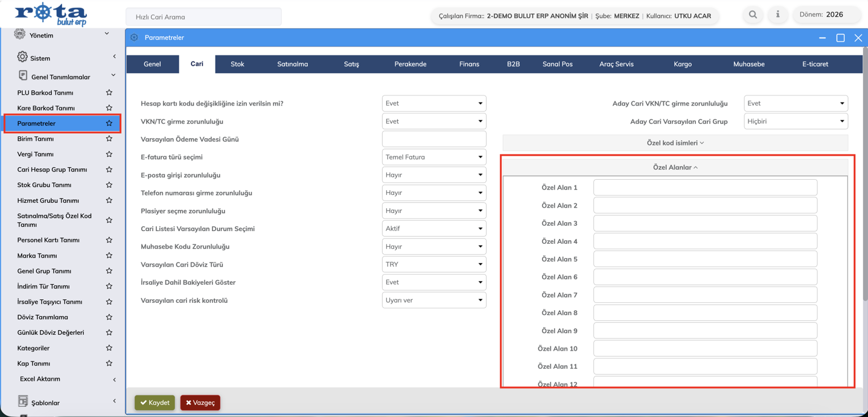Star the Döviz Tanımlama menu entry
Image resolution: width=868 pixels, height=417 pixels.
[109, 317]
